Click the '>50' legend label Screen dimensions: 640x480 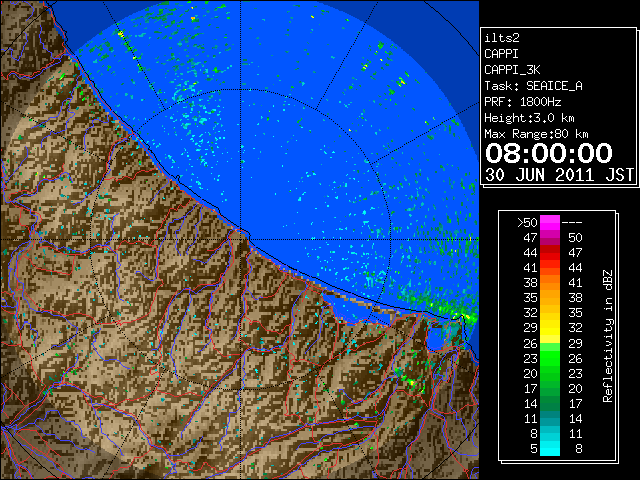527,223
